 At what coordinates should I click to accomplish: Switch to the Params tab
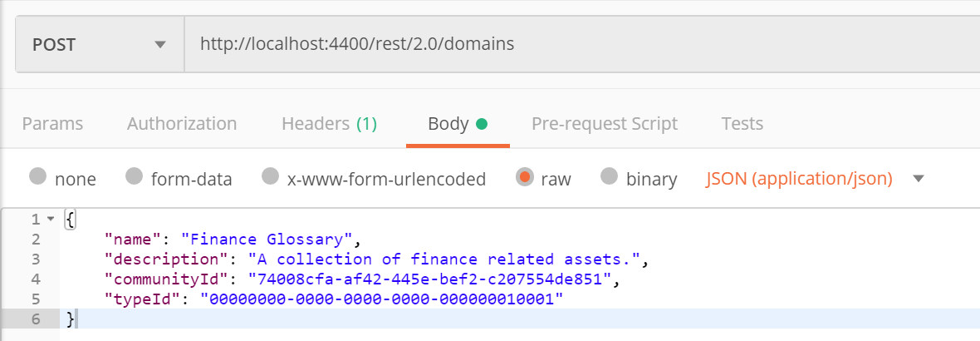click(52, 123)
